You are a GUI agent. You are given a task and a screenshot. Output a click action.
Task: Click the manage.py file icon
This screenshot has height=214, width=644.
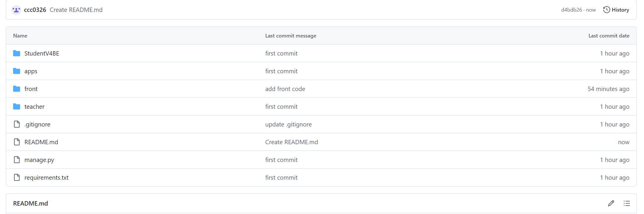[17, 160]
